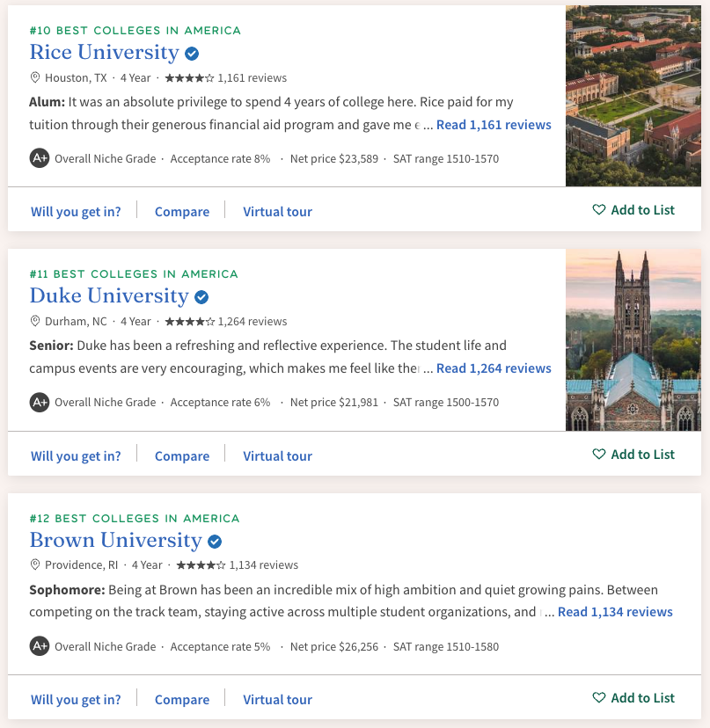The height and width of the screenshot is (728, 710).
Task: Click '#11 Best Colleges in America' ranking label
Action: click(x=134, y=274)
